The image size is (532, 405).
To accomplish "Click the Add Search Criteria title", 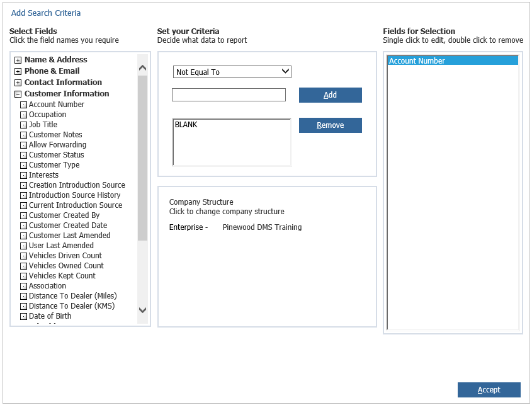I will (x=46, y=13).
